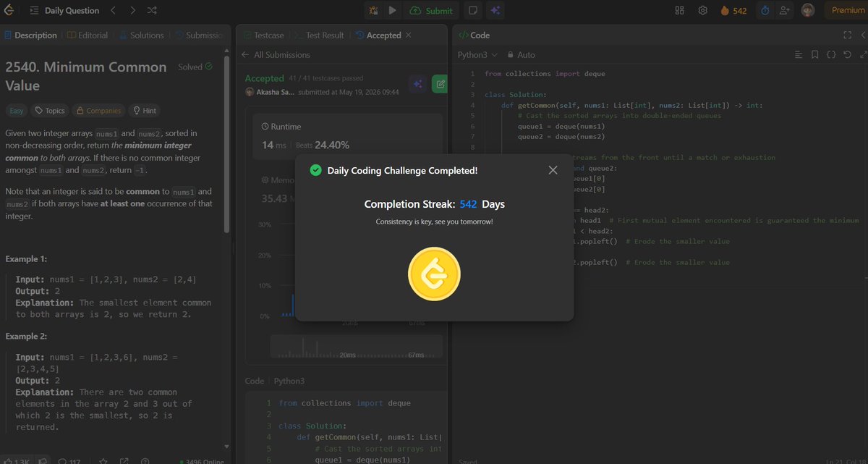Open the user profile avatar
The image size is (868, 464).
coord(808,10)
